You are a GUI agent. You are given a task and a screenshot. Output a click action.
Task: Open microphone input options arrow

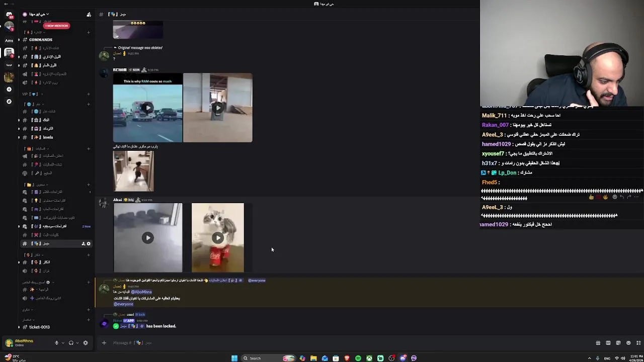tap(62, 343)
